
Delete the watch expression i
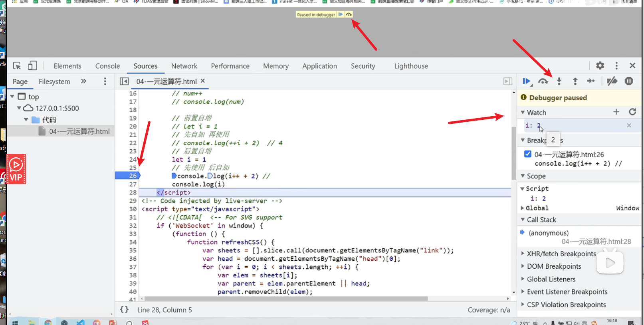click(629, 125)
